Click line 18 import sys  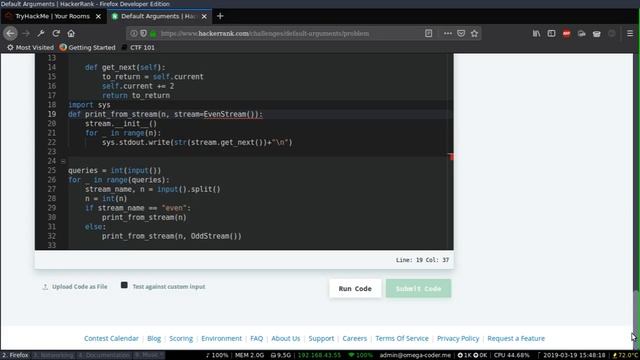tap(89, 105)
